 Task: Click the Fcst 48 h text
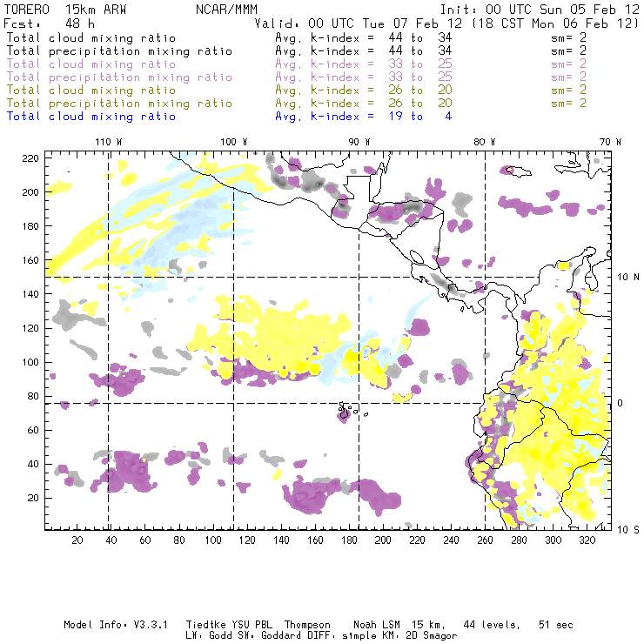50,23
